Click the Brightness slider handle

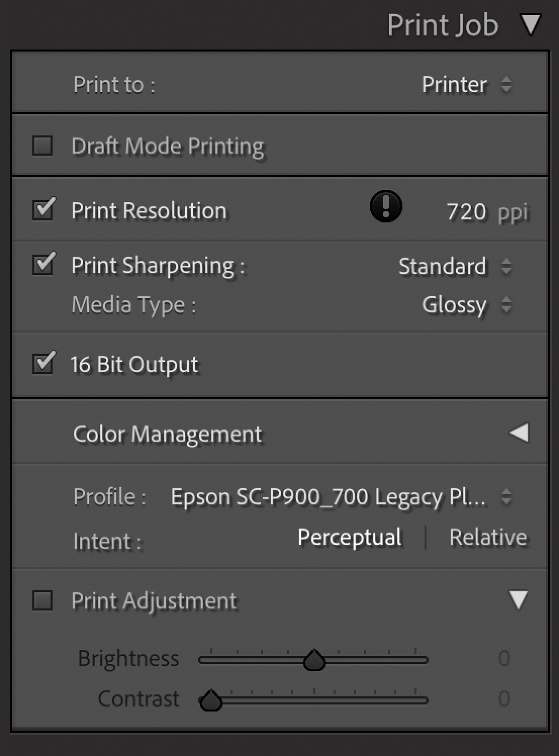[314, 660]
